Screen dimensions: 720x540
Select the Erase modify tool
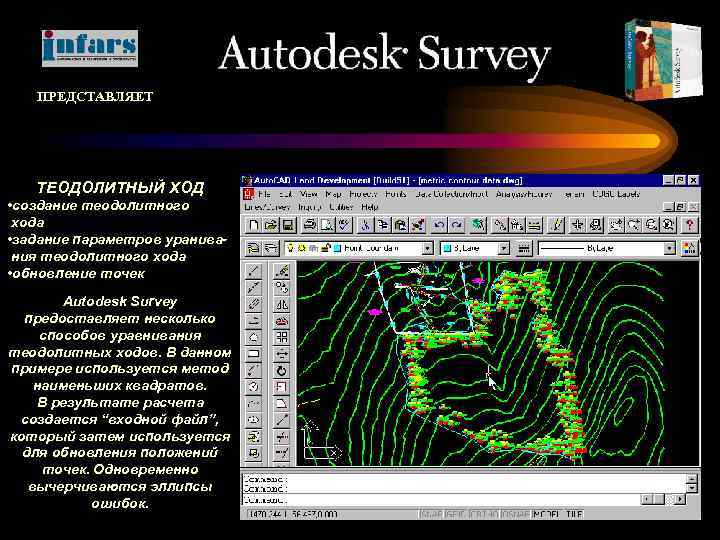point(281,271)
